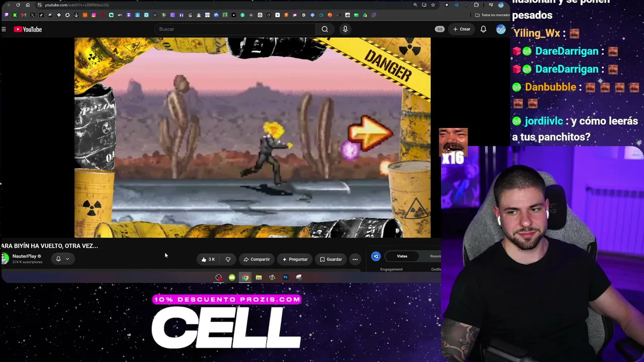
Task: Open the Todos los marcadores folder
Action: point(493,15)
